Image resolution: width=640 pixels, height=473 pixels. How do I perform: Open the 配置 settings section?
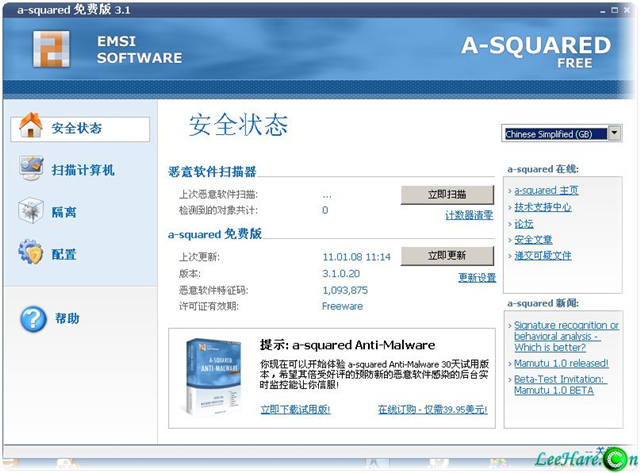(x=64, y=254)
